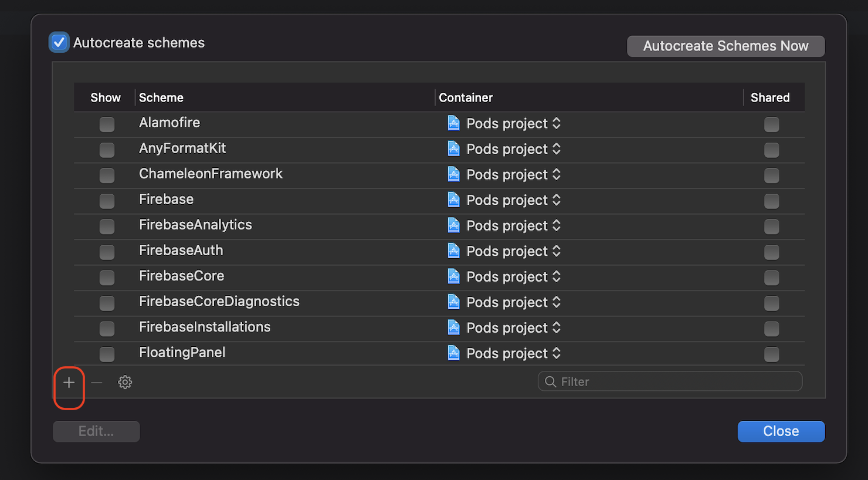The width and height of the screenshot is (868, 480).
Task: Toggle Show checkbox for ChameleonFramework
Action: [x=107, y=175]
